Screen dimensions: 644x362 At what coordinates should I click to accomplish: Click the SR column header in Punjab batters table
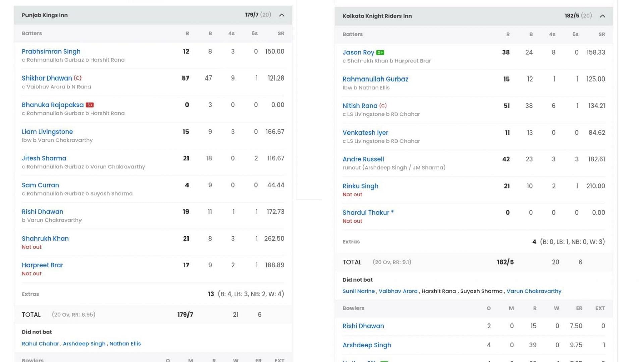point(281,33)
